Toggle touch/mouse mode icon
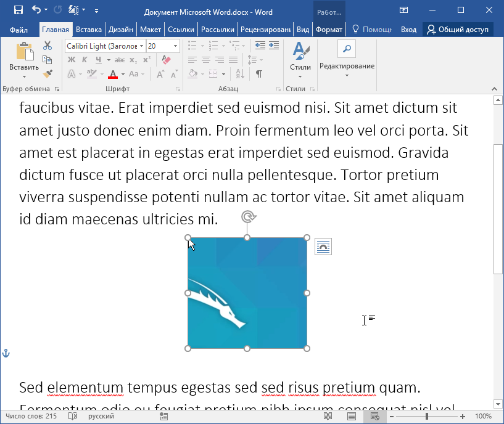The width and height of the screenshot is (504, 424). tap(73, 10)
